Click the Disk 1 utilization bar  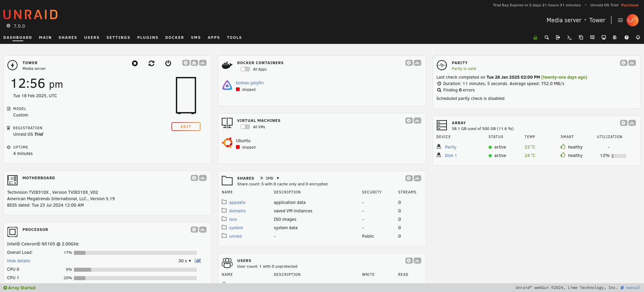pos(619,156)
